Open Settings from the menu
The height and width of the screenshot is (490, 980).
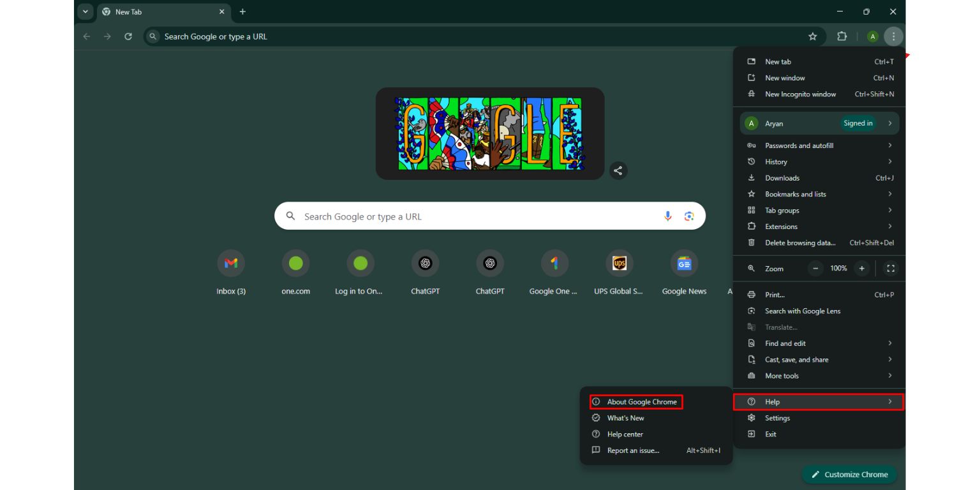pos(819,418)
